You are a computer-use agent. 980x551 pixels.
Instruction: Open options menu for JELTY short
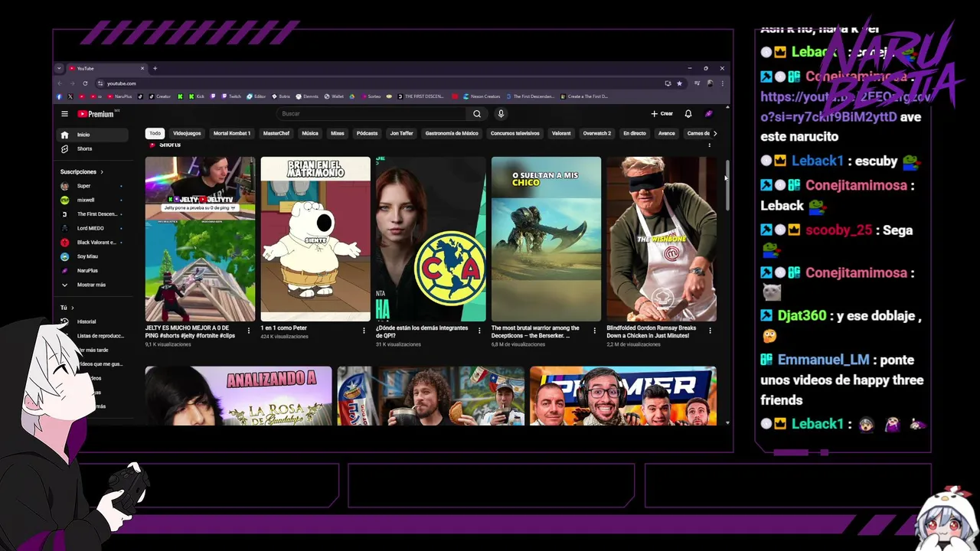pyautogui.click(x=248, y=331)
